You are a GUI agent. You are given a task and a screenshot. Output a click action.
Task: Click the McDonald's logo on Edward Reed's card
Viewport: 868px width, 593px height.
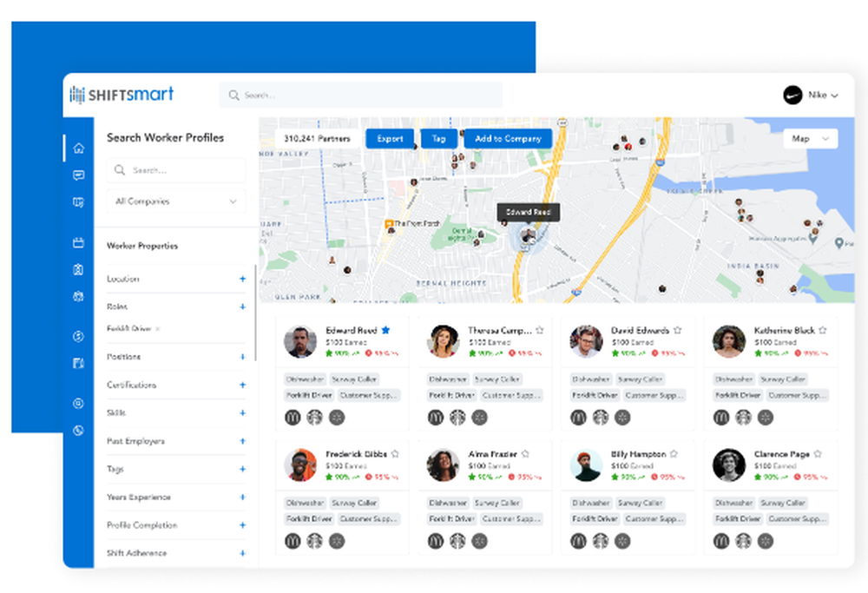[x=293, y=417]
